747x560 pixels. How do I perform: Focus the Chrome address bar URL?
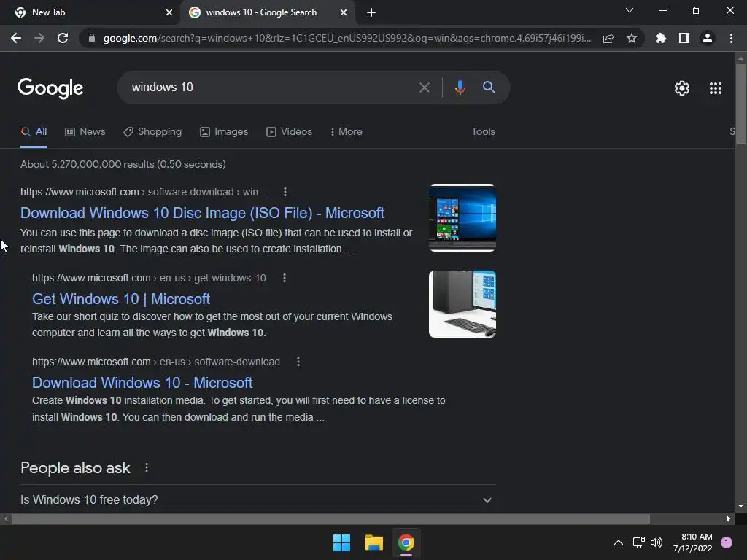tap(347, 38)
